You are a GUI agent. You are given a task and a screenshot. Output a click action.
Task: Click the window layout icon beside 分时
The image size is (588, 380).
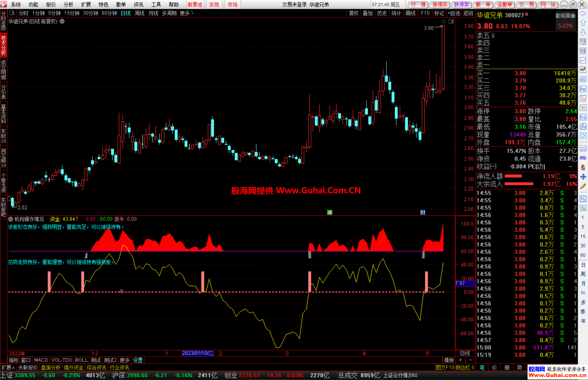pos(12,13)
